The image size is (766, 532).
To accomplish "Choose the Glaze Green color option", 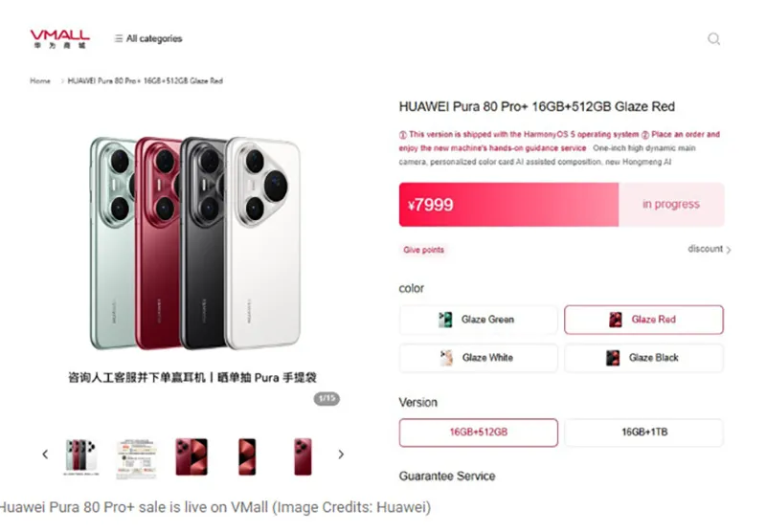I will pyautogui.click(x=478, y=320).
